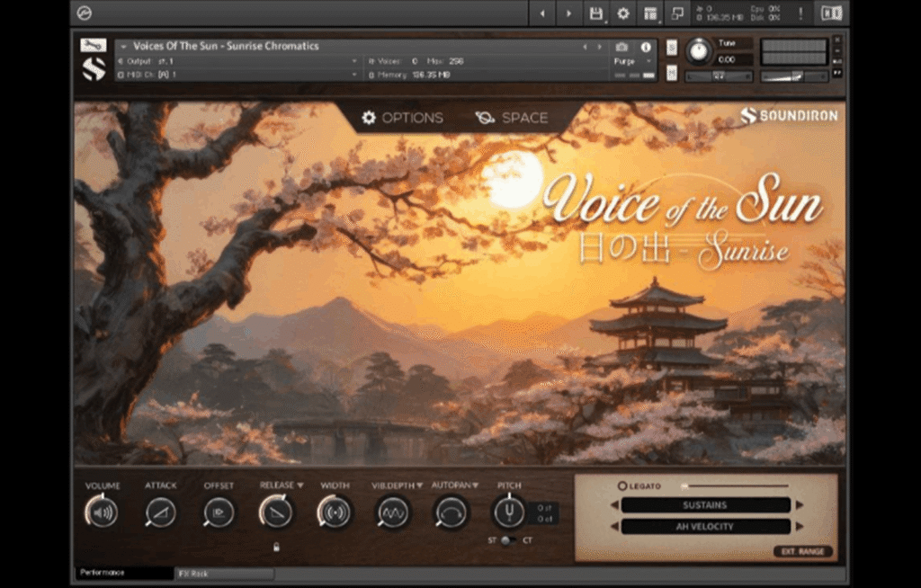Open the Kontakt Options gear icon
Viewport: 921px width, 588px height.
pos(622,13)
